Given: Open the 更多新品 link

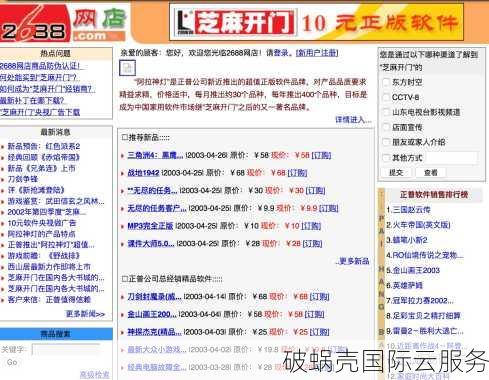Looking at the screenshot, I should [353, 261].
